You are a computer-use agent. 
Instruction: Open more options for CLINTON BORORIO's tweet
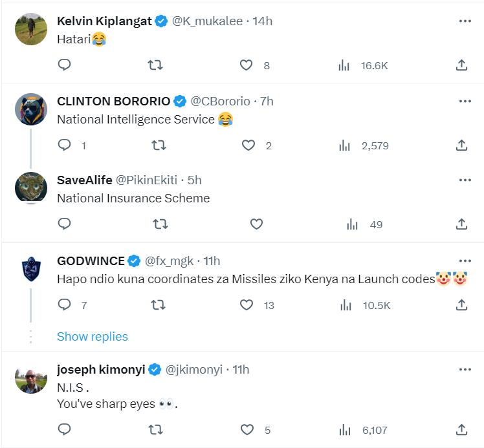click(x=465, y=101)
